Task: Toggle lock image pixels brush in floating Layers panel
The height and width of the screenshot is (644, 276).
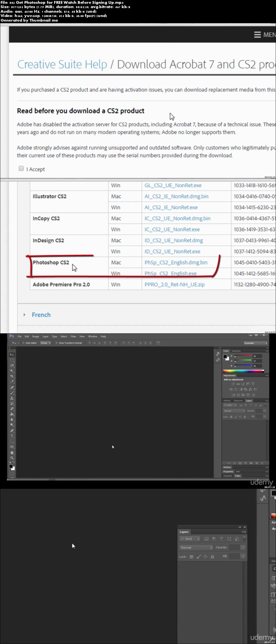Action: [x=198, y=557]
